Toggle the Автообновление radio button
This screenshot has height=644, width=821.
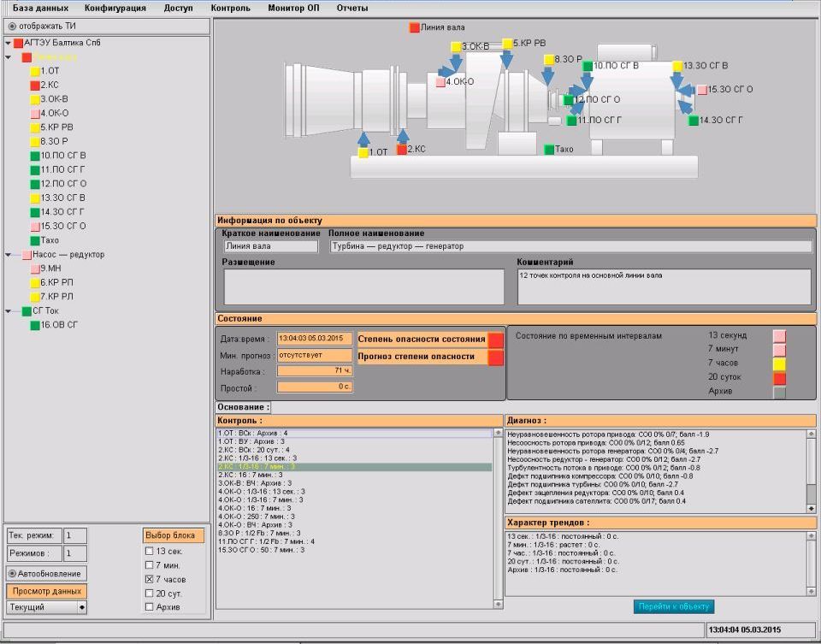pyautogui.click(x=12, y=573)
